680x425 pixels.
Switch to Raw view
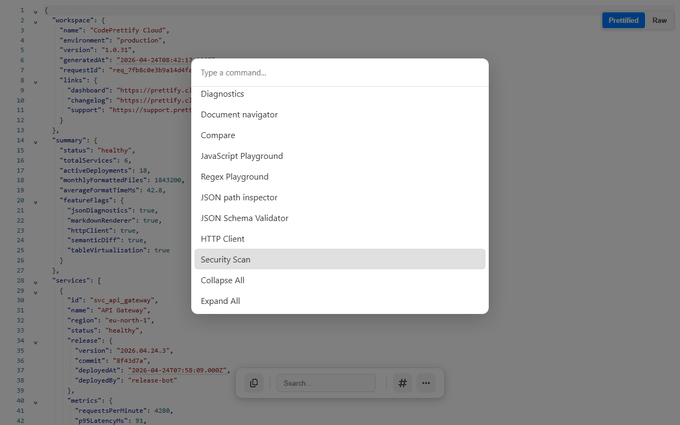click(659, 20)
